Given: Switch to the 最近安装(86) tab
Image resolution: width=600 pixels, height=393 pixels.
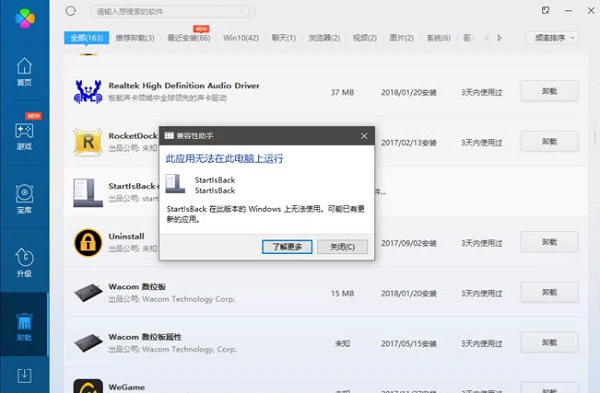Looking at the screenshot, I should tap(189, 38).
